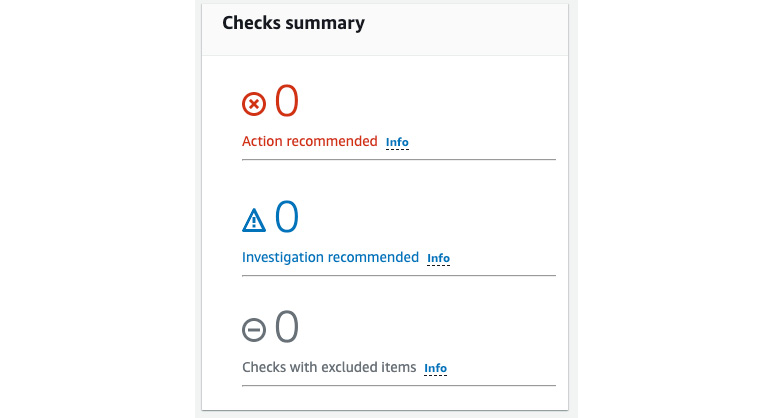Show Info for Action recommended

click(397, 142)
